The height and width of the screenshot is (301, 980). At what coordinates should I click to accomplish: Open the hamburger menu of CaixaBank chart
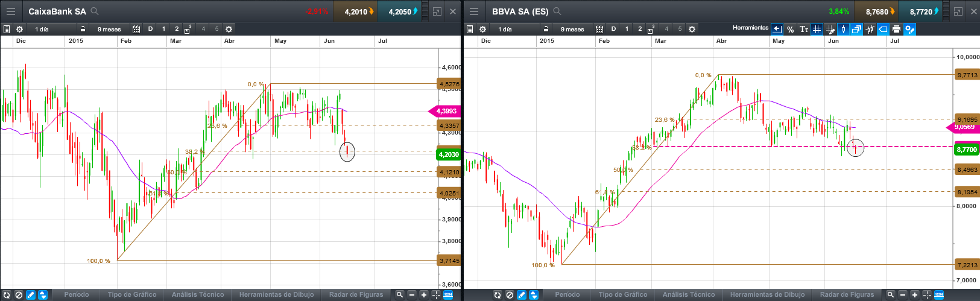coord(11,11)
